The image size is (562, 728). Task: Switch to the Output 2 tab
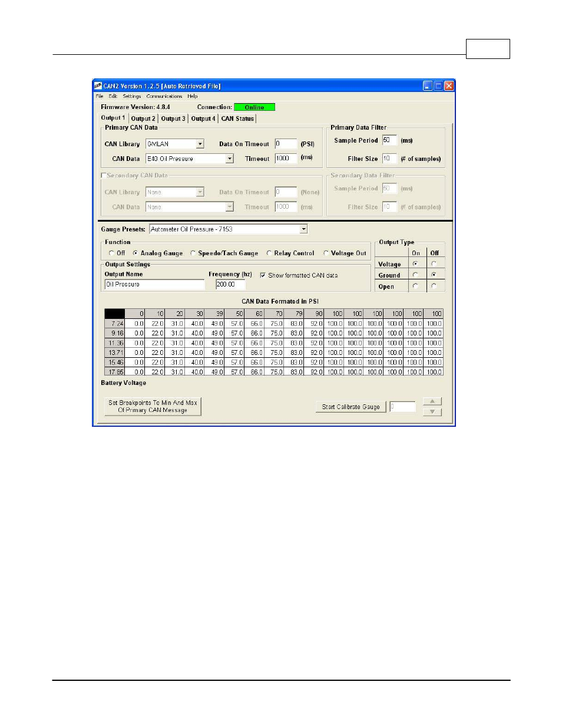[143, 118]
